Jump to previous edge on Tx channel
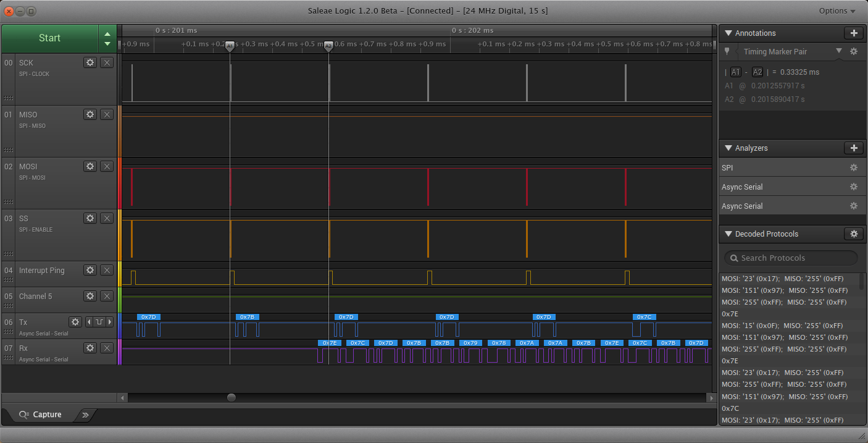The image size is (868, 443). 88,322
